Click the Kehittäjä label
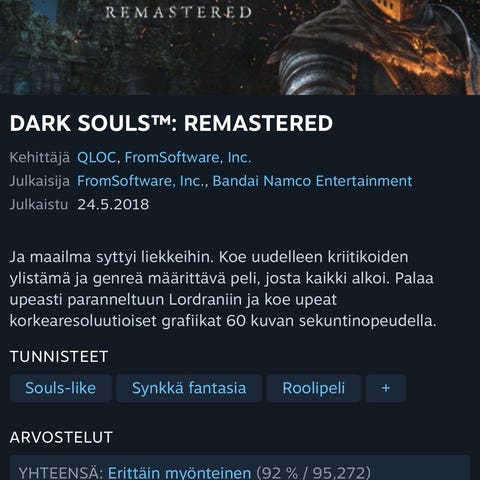The image size is (480, 480). [40, 157]
